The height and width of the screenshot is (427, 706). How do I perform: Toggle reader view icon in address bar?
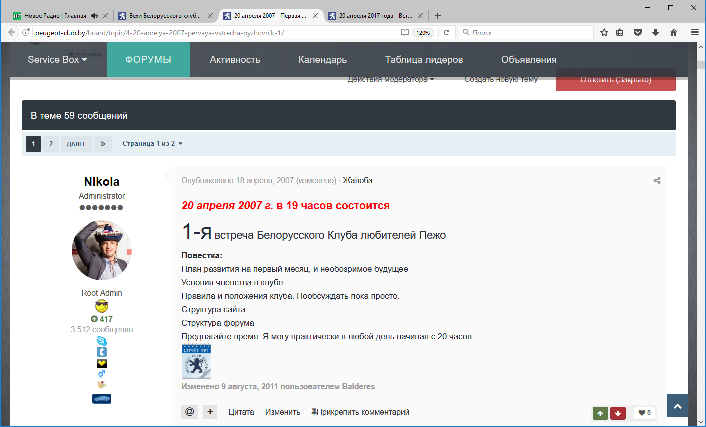tap(405, 32)
